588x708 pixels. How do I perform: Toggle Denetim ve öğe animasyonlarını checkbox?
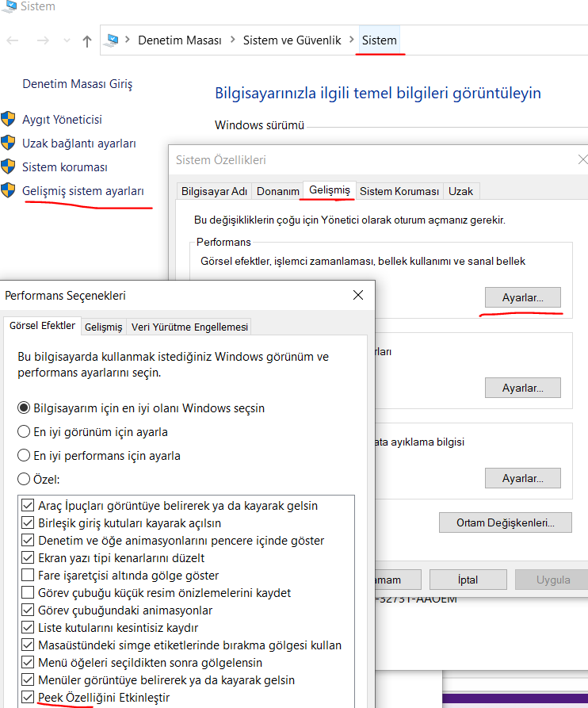click(x=28, y=540)
